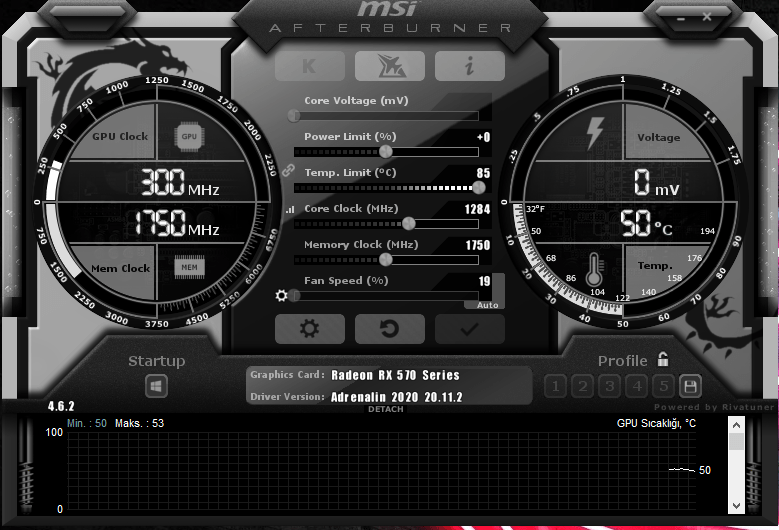Toggle the Fan Speed Auto button
The height and width of the screenshot is (530, 779).
487,305
